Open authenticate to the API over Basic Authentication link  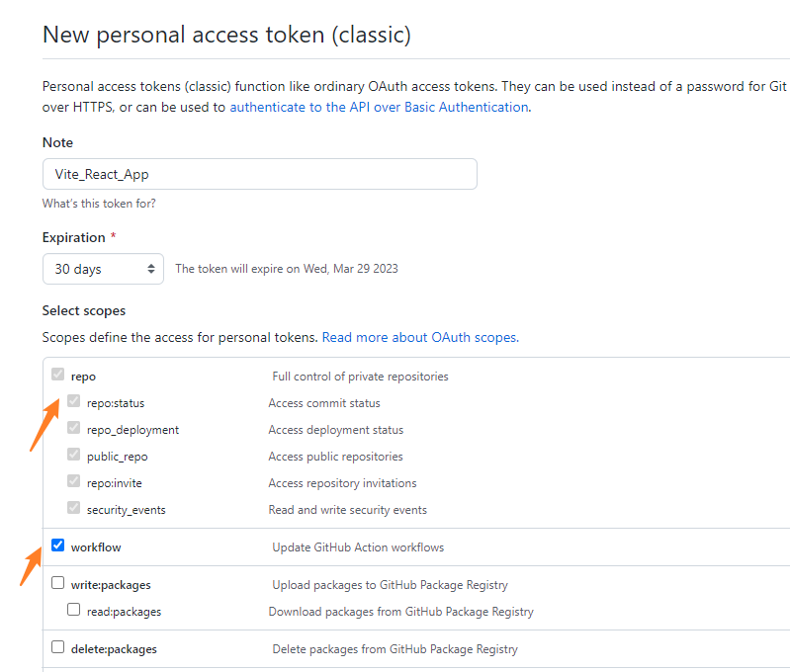coord(380,108)
